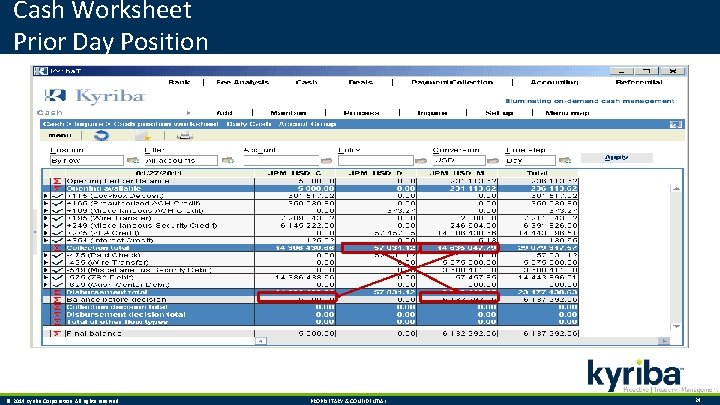Expand the +115 Lockbox Deposit row
The height and width of the screenshot is (405, 720).
tap(46, 196)
